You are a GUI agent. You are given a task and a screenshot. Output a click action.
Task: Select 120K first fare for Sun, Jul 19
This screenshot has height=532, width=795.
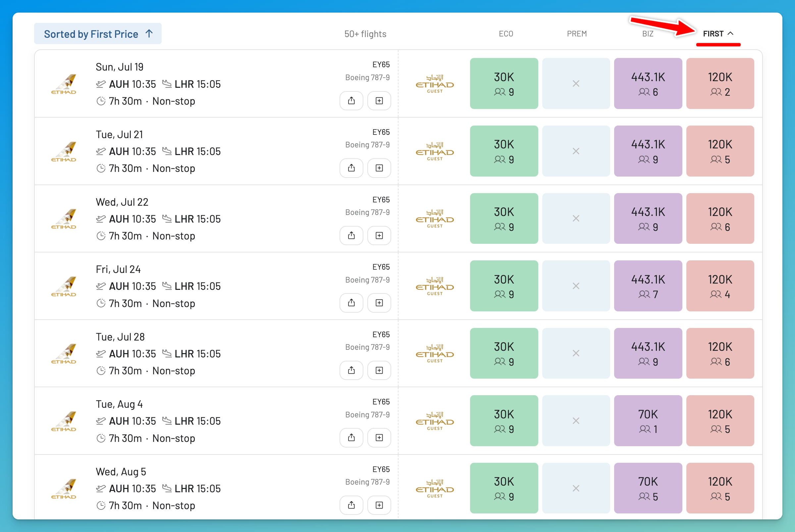(720, 83)
